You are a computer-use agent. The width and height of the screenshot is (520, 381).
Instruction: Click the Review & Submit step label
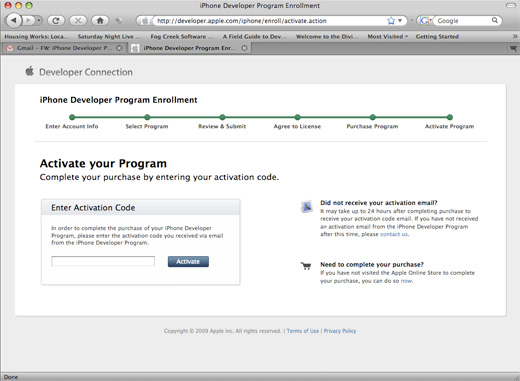(222, 126)
